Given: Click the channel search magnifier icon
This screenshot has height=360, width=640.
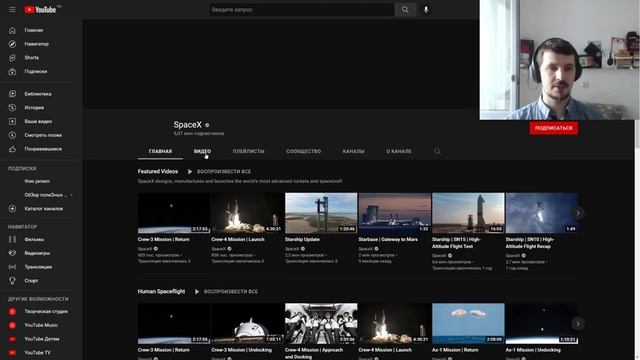Looking at the screenshot, I should coord(437,151).
